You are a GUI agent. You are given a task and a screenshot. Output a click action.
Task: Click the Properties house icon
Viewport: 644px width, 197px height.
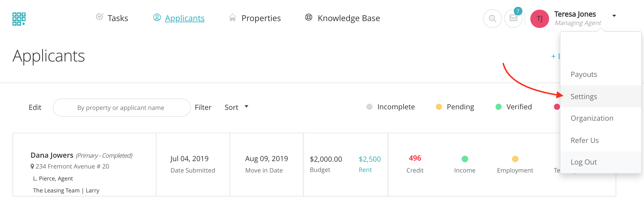232,18
